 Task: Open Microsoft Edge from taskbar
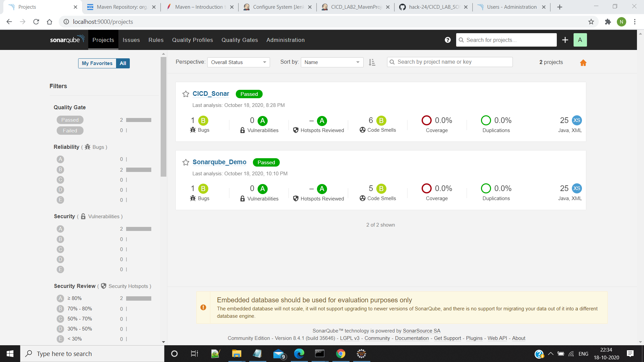click(299, 354)
